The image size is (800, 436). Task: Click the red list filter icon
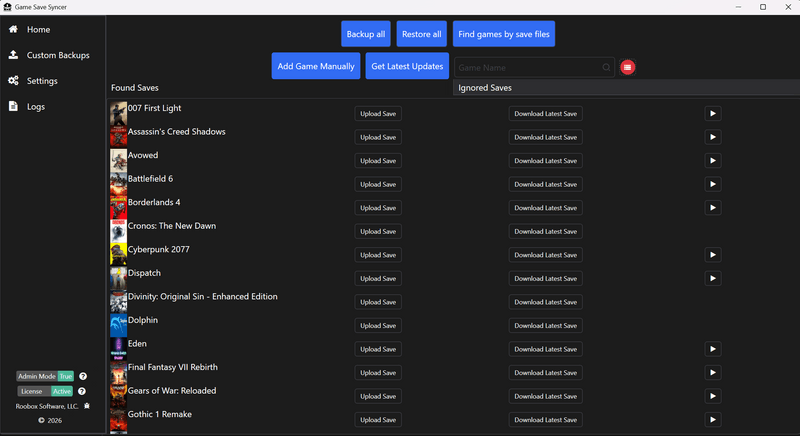tap(628, 67)
